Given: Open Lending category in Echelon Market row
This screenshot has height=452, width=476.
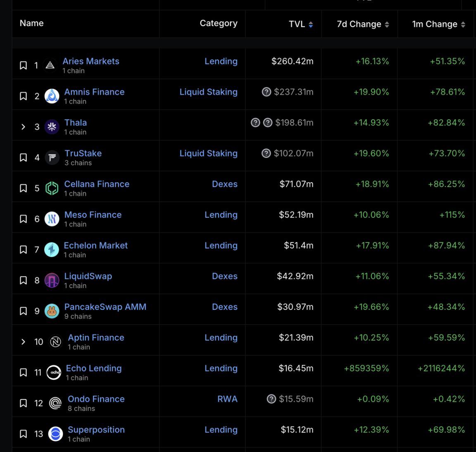Looking at the screenshot, I should point(221,245).
